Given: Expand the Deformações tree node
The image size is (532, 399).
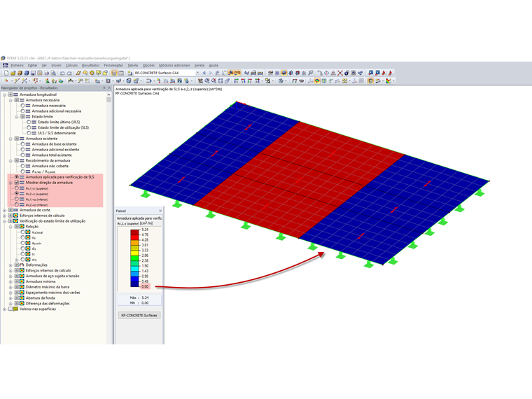Looking at the screenshot, I should 10,265.
